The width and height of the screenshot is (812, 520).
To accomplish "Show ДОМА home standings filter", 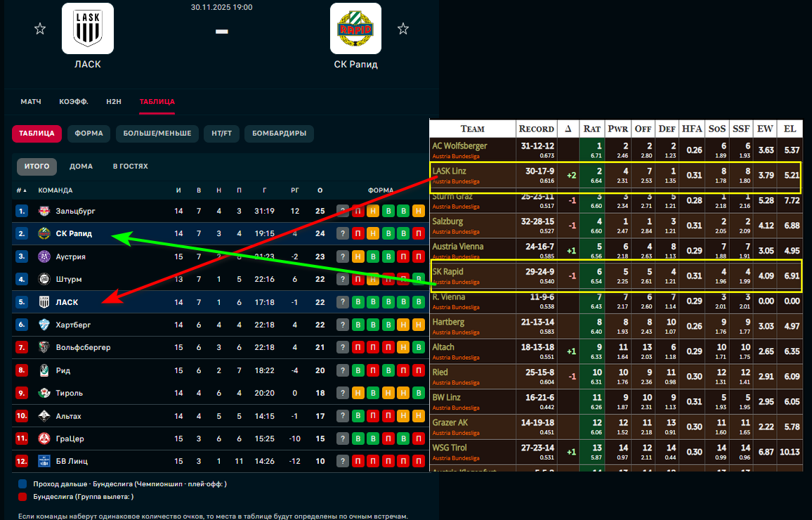I will (x=81, y=167).
